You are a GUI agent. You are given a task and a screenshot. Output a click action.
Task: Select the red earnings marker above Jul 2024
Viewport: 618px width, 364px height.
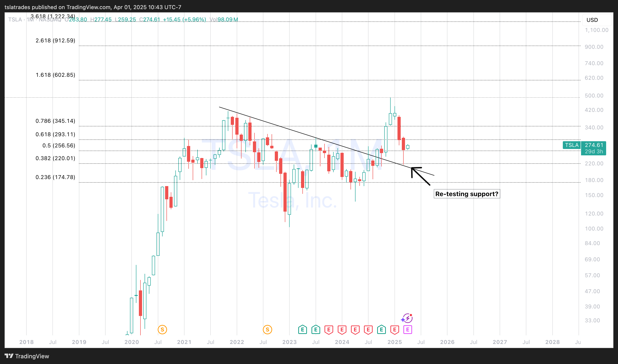click(x=368, y=329)
